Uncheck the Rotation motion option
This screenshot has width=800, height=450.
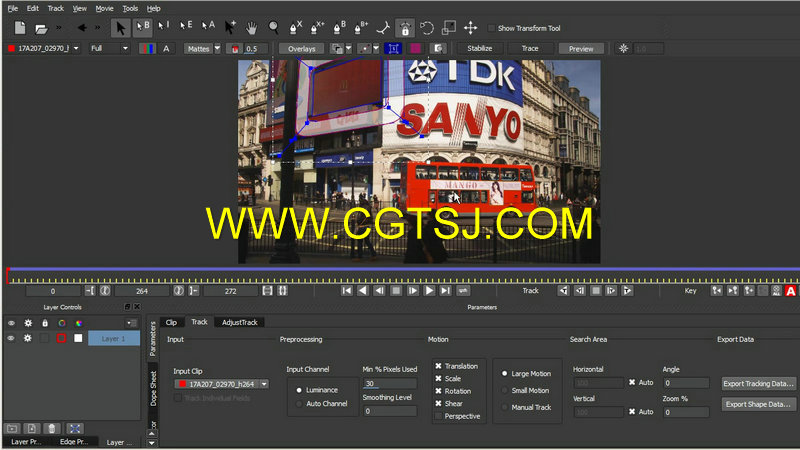(438, 391)
